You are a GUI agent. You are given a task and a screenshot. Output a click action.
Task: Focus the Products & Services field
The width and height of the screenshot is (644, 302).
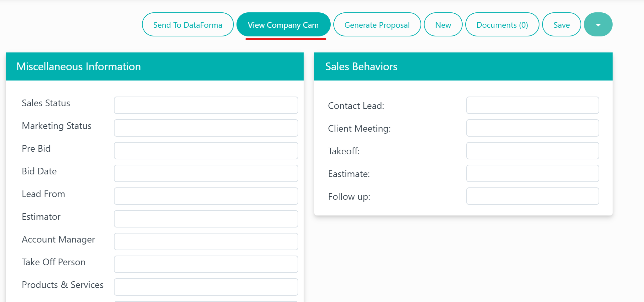coord(206,287)
